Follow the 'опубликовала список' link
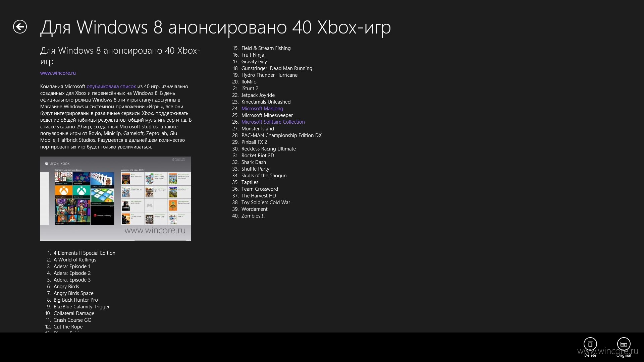Image resolution: width=644 pixels, height=362 pixels. pyautogui.click(x=111, y=86)
